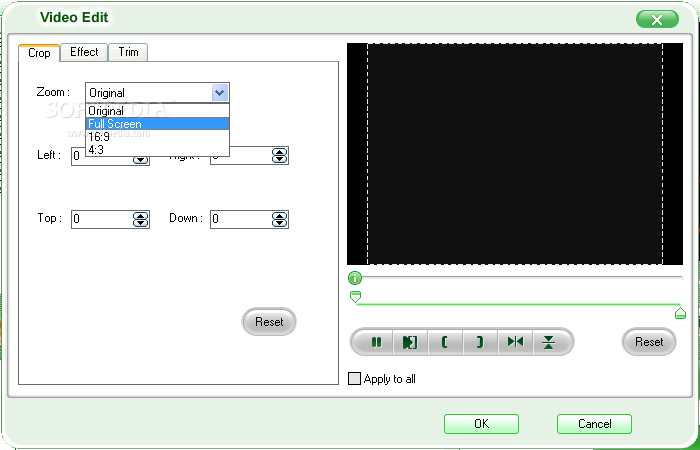
Task: Click the play-selection bracket icon
Action: click(410, 342)
